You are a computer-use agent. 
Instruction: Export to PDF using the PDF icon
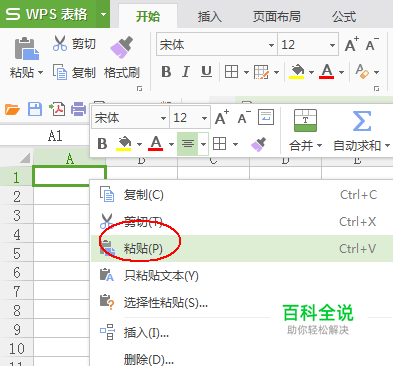(57, 109)
